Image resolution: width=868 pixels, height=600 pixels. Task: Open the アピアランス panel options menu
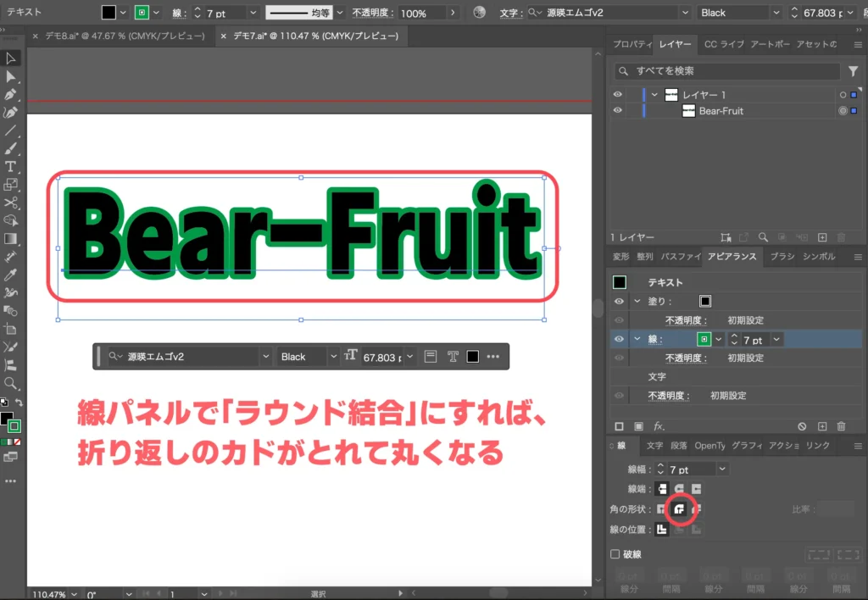click(x=857, y=258)
